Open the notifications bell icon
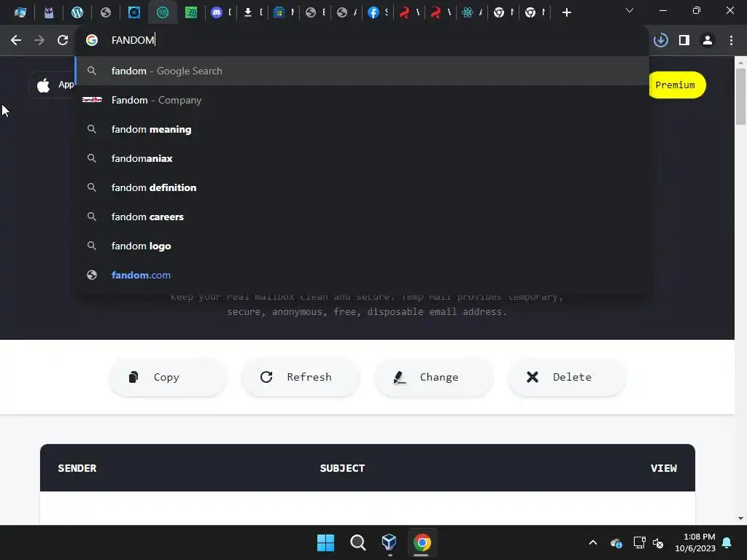 tap(727, 542)
